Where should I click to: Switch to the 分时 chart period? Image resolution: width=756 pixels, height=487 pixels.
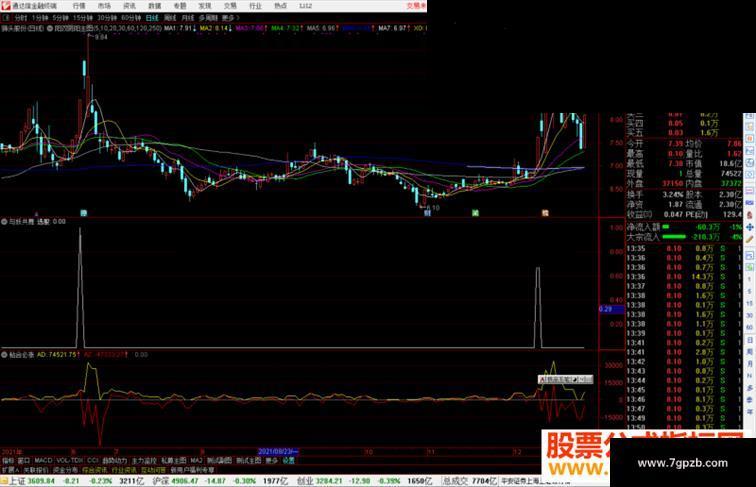(21, 18)
